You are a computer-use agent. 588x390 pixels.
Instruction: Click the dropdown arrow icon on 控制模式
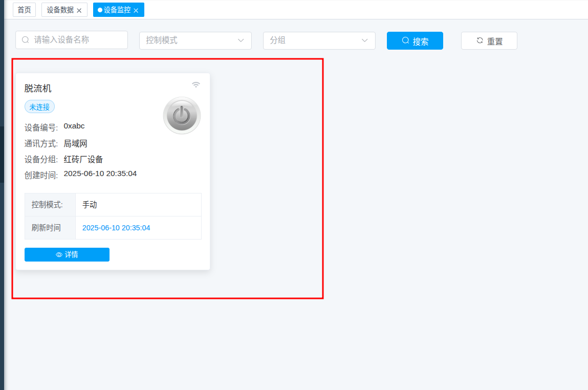pyautogui.click(x=241, y=40)
